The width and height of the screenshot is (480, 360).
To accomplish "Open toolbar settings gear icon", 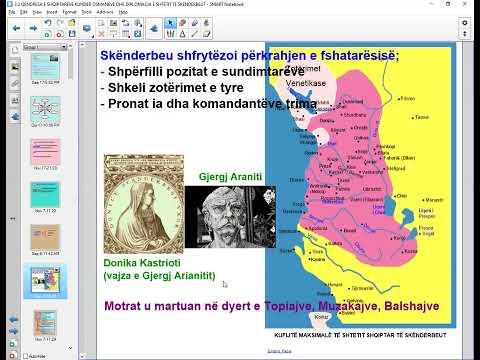I will pyautogui.click(x=465, y=23).
